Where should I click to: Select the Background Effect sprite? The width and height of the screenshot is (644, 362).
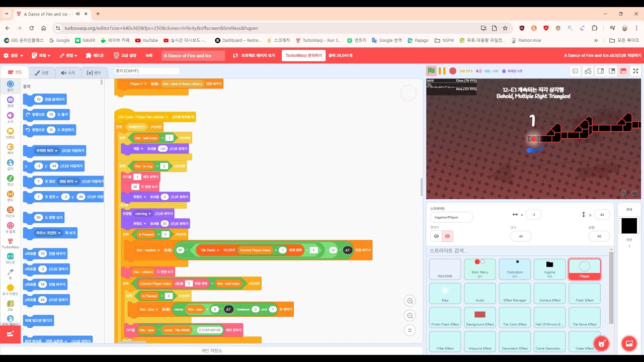pos(480,317)
